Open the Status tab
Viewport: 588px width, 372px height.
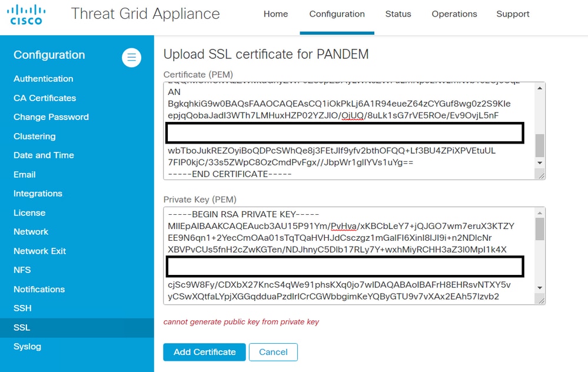[x=398, y=14]
